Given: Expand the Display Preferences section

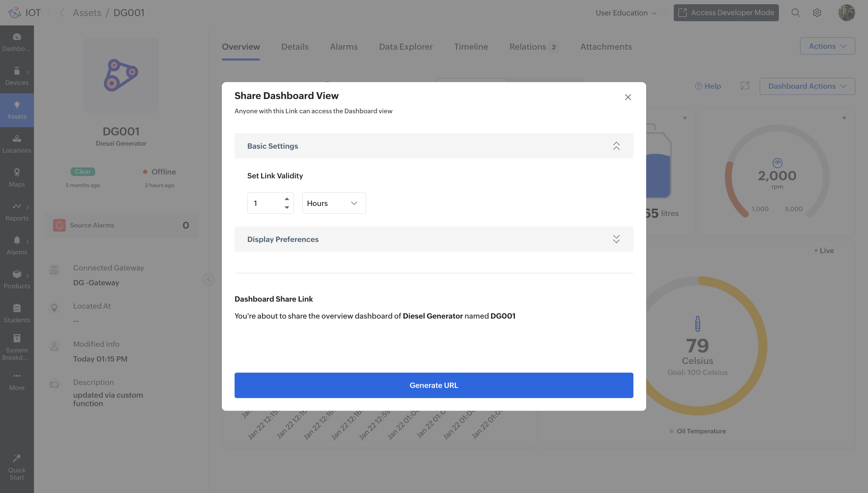Looking at the screenshot, I should coord(616,239).
